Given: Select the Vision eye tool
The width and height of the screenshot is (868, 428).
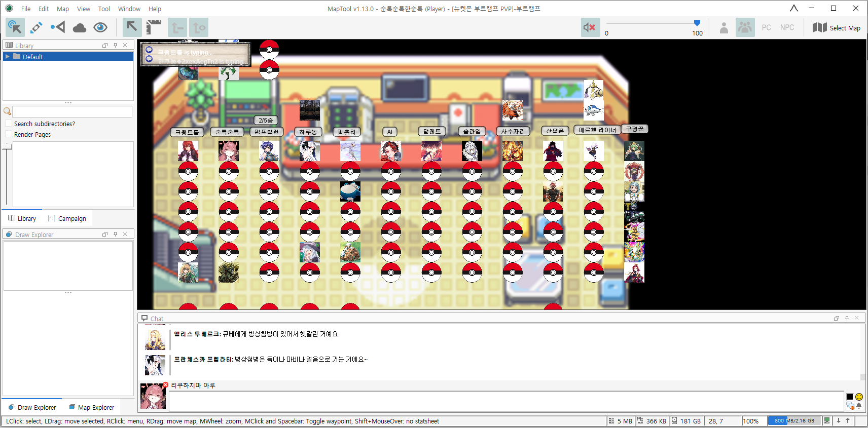Looking at the screenshot, I should click(x=100, y=27).
